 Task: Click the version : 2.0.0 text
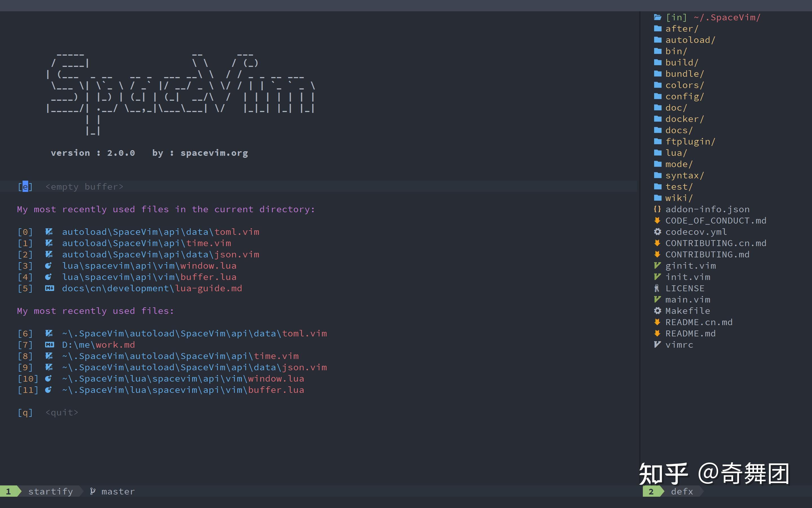[93, 153]
